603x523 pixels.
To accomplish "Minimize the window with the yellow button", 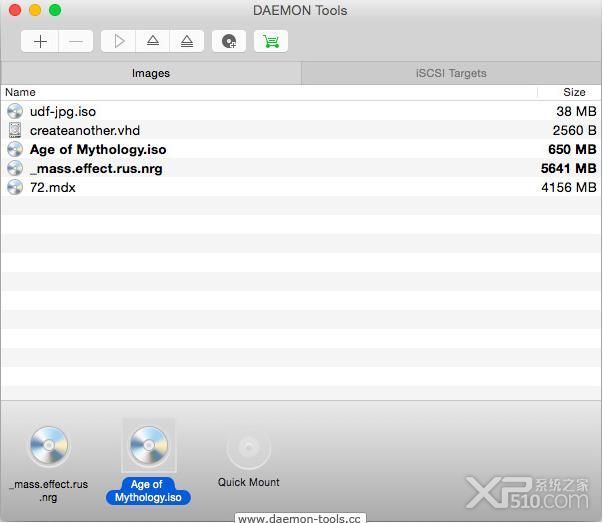I will tap(35, 10).
